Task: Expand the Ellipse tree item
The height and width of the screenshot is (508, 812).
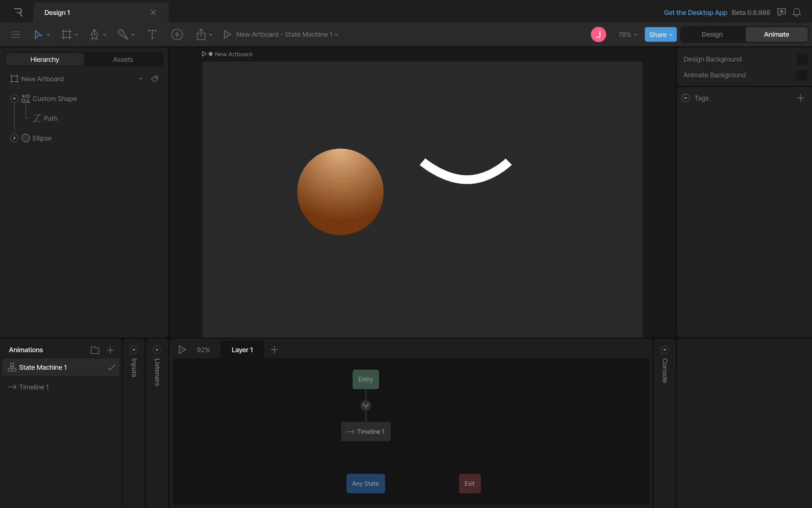Action: 14,138
